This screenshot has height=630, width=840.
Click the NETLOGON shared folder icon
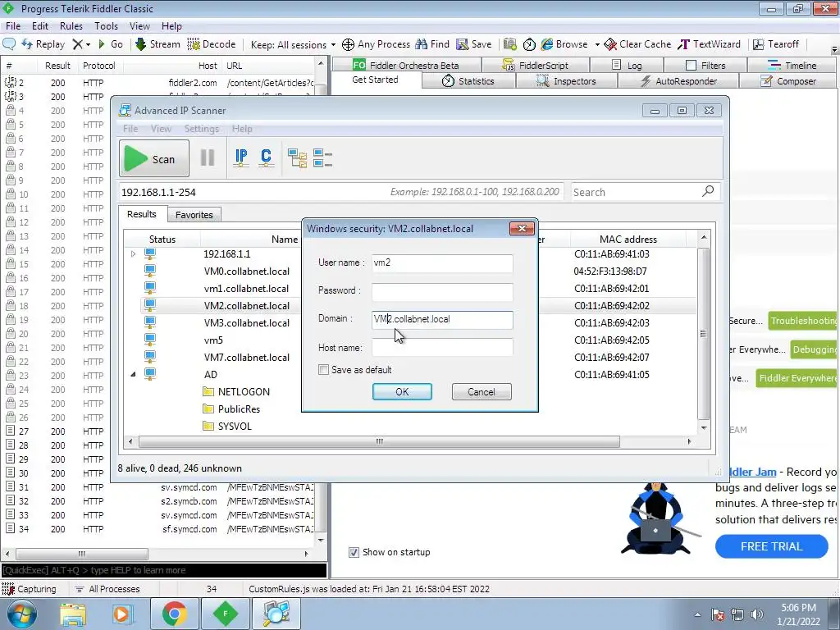tap(208, 391)
